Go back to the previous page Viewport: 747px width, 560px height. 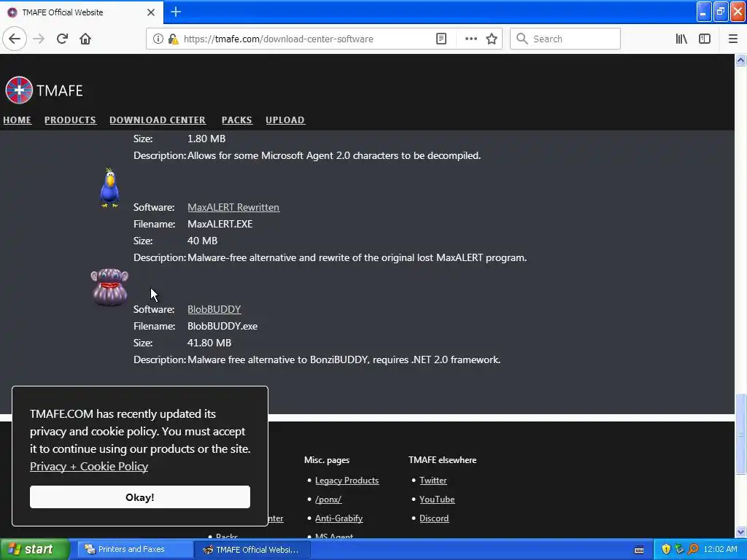pos(15,39)
